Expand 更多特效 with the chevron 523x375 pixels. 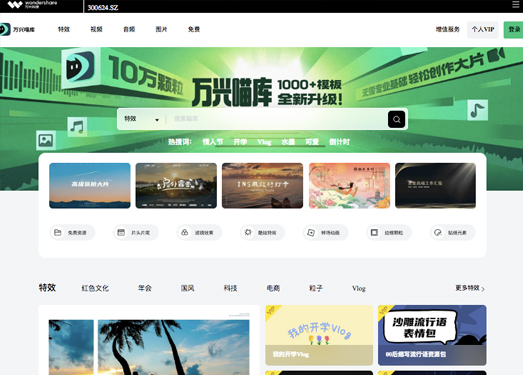coord(483,289)
